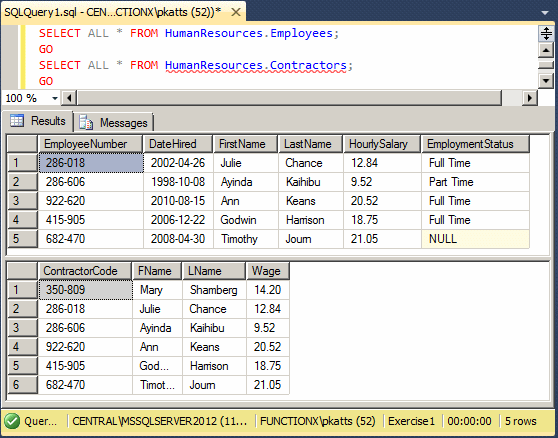The height and width of the screenshot is (438, 558).
Task: Click the Messages tab icon
Action: pos(86,122)
